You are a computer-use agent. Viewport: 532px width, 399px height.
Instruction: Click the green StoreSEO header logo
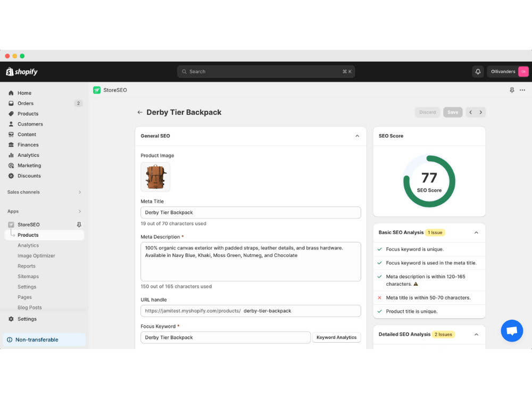coord(97,90)
